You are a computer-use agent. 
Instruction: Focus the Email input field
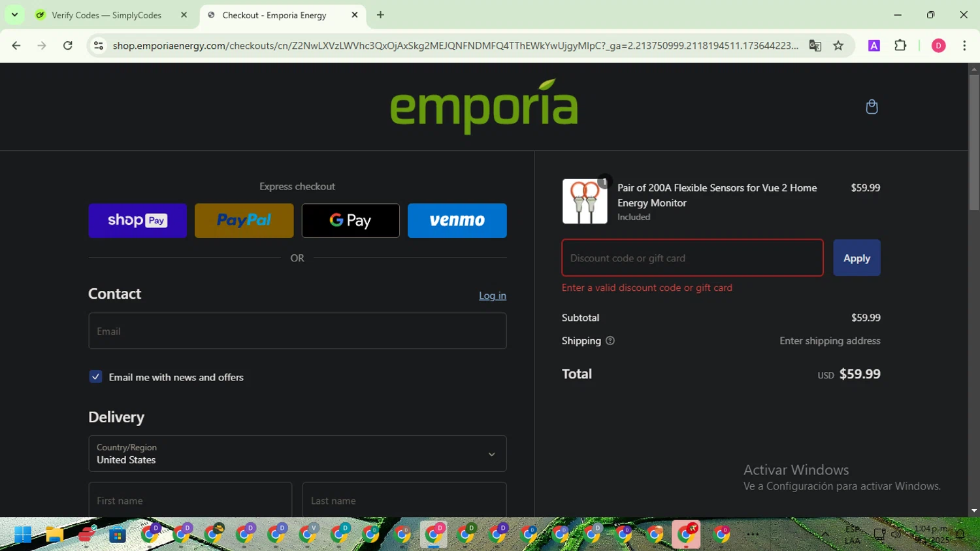pos(297,331)
